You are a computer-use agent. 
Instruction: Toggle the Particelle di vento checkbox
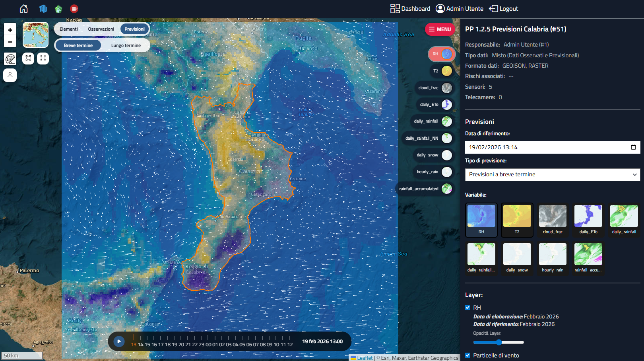coord(468,355)
